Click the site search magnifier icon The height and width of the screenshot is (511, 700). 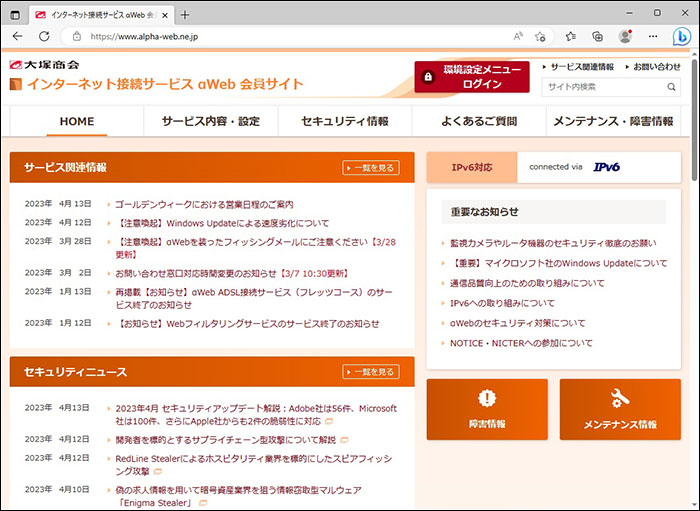[x=671, y=87]
